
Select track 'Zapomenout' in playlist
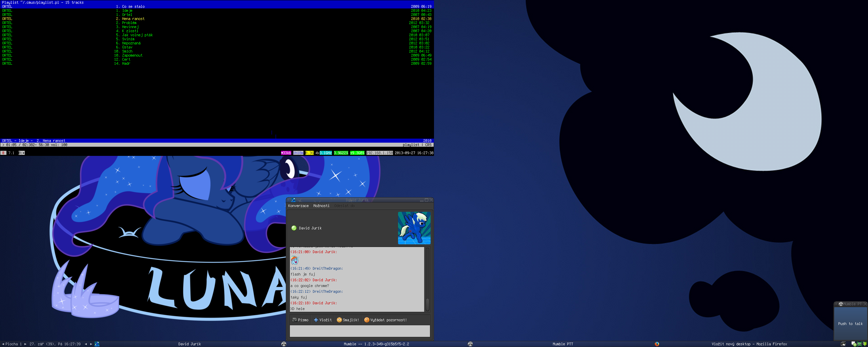point(217,55)
